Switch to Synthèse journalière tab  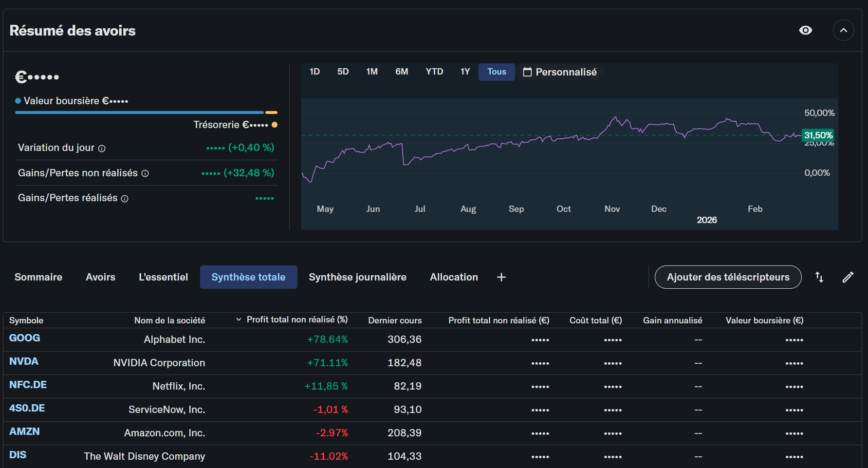click(x=357, y=277)
